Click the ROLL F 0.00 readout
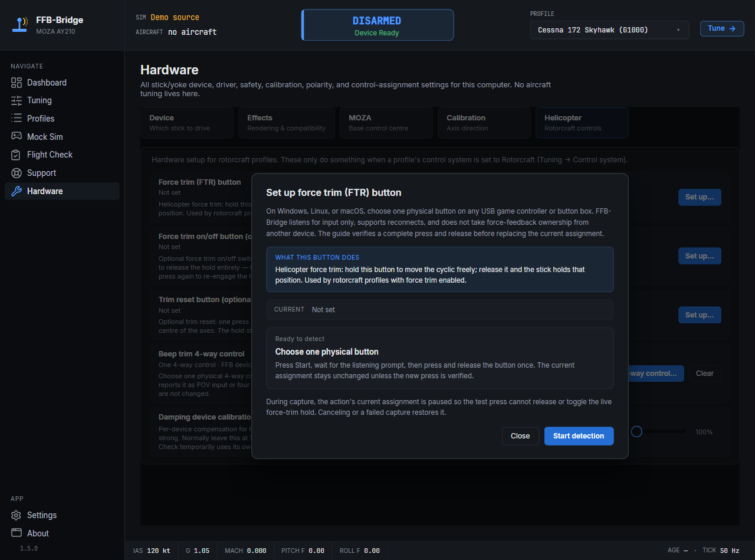Viewport: 755px width, 560px height. pos(360,551)
